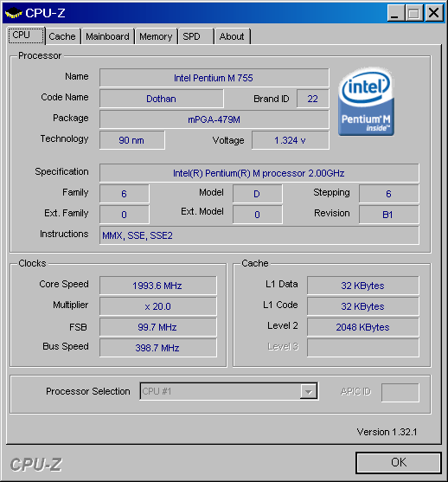
Task: Click the Instructions label
Action: pos(64,234)
